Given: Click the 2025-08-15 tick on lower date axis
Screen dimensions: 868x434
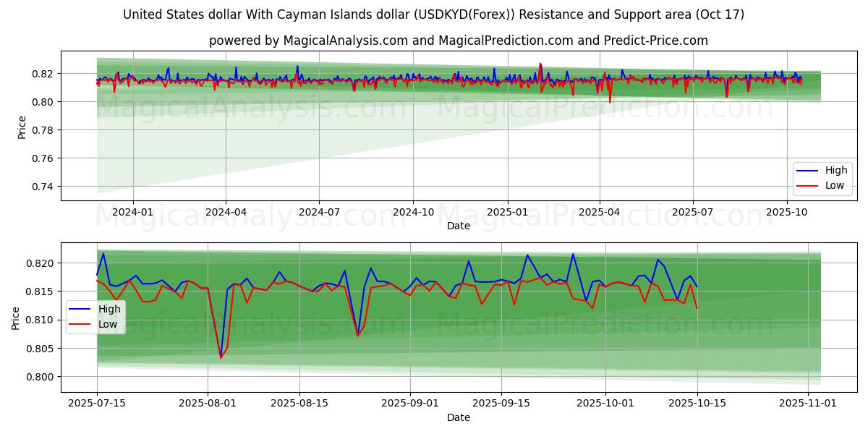Looking at the screenshot, I should pyautogui.click(x=300, y=403).
